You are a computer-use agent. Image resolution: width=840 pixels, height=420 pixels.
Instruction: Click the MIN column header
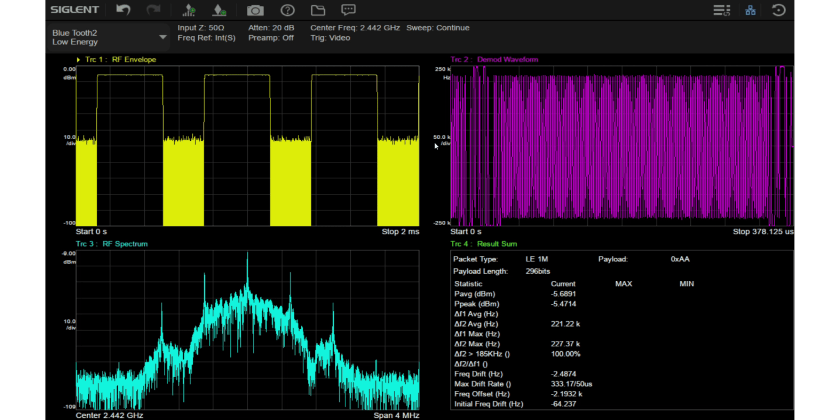[687, 284]
